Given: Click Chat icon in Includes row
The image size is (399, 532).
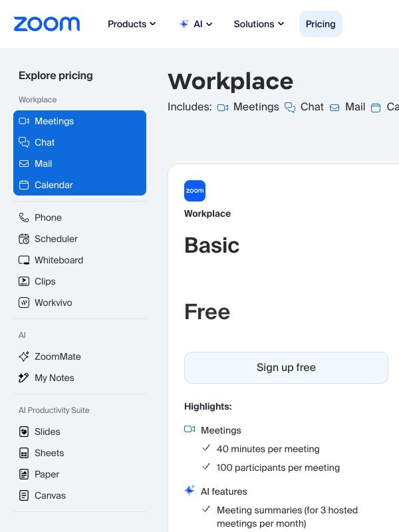Looking at the screenshot, I should coord(290,108).
